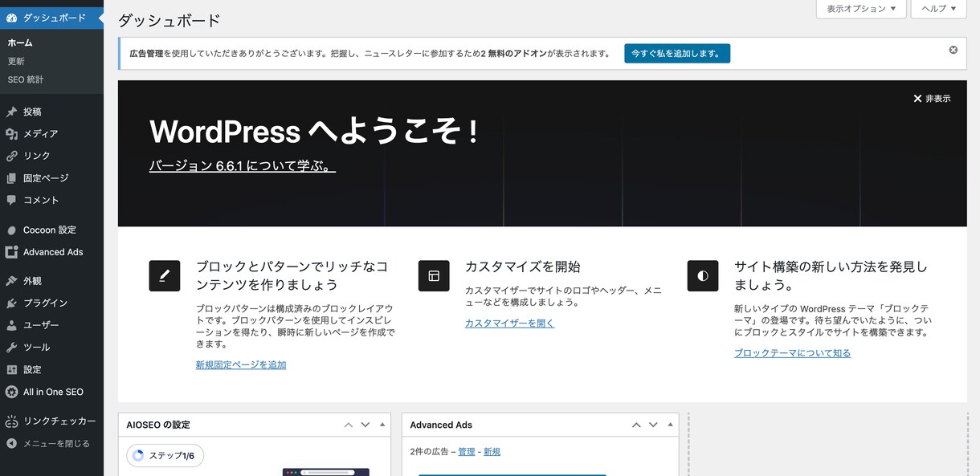980x476 pixels.
Task: Click the Cocoon 設定 circle icon
Action: click(11, 230)
